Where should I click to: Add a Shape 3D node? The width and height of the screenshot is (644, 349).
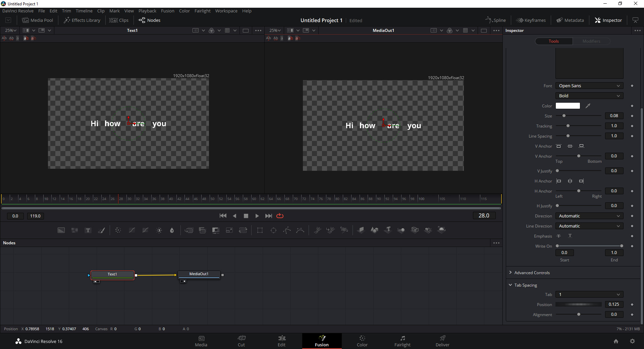pyautogui.click(x=374, y=230)
